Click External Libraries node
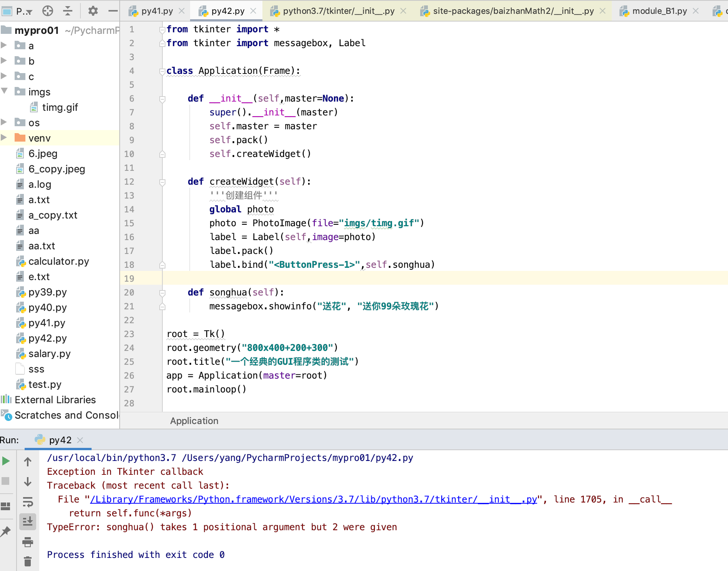728x571 pixels. click(x=55, y=400)
